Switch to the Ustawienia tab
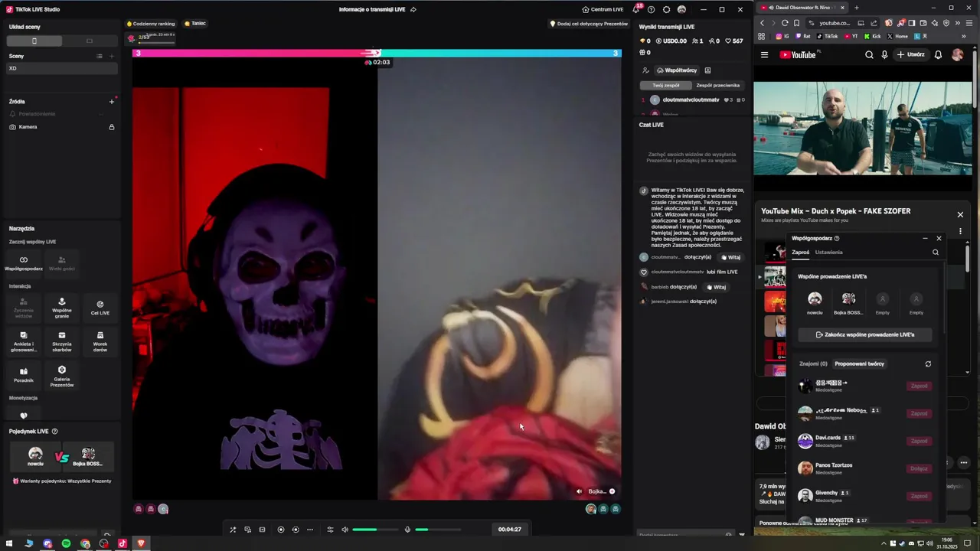The image size is (980, 551). click(x=828, y=252)
